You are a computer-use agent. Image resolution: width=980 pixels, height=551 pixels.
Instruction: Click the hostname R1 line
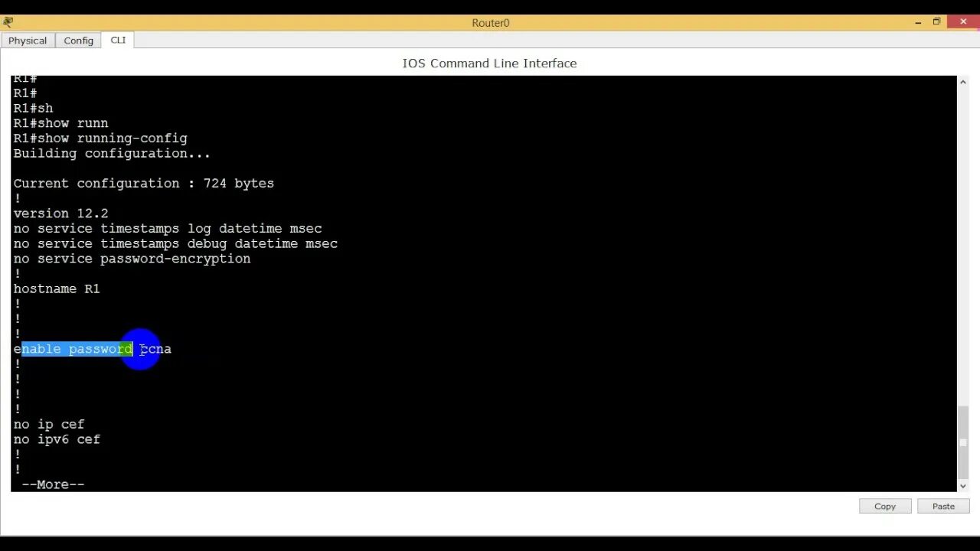pyautogui.click(x=57, y=289)
